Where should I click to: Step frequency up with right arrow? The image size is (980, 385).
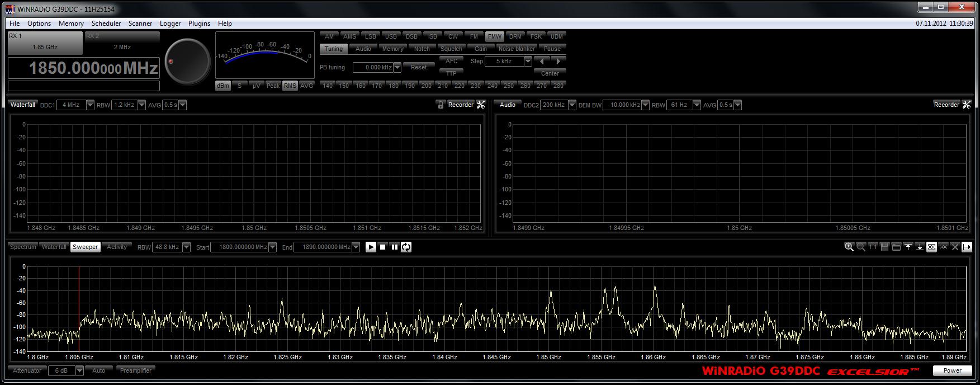558,61
